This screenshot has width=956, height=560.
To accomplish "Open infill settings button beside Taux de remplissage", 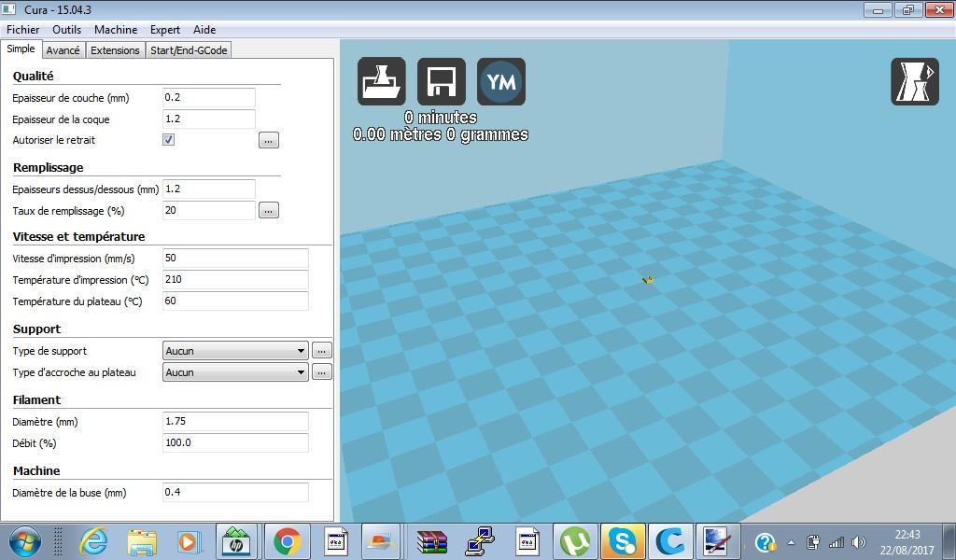I will coord(269,210).
